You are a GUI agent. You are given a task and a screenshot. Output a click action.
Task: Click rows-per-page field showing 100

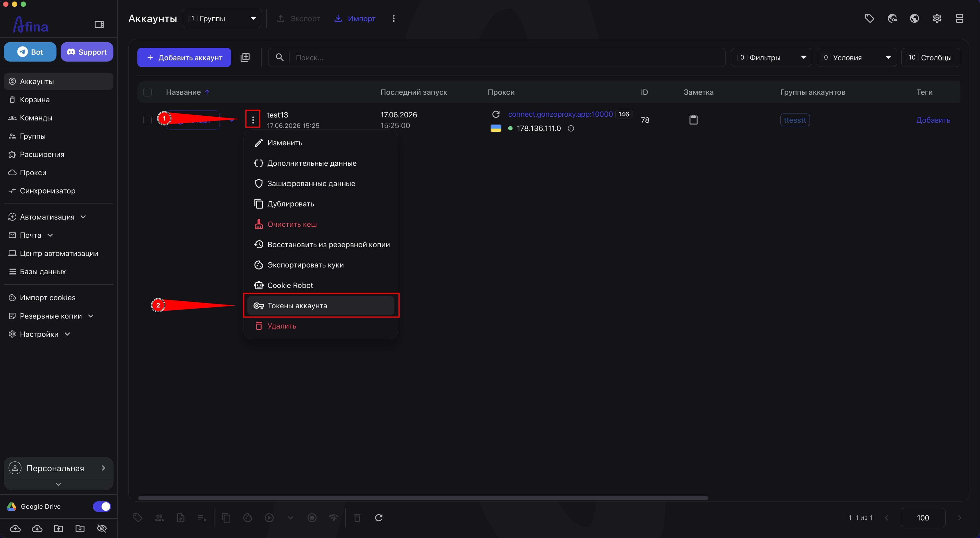923,518
